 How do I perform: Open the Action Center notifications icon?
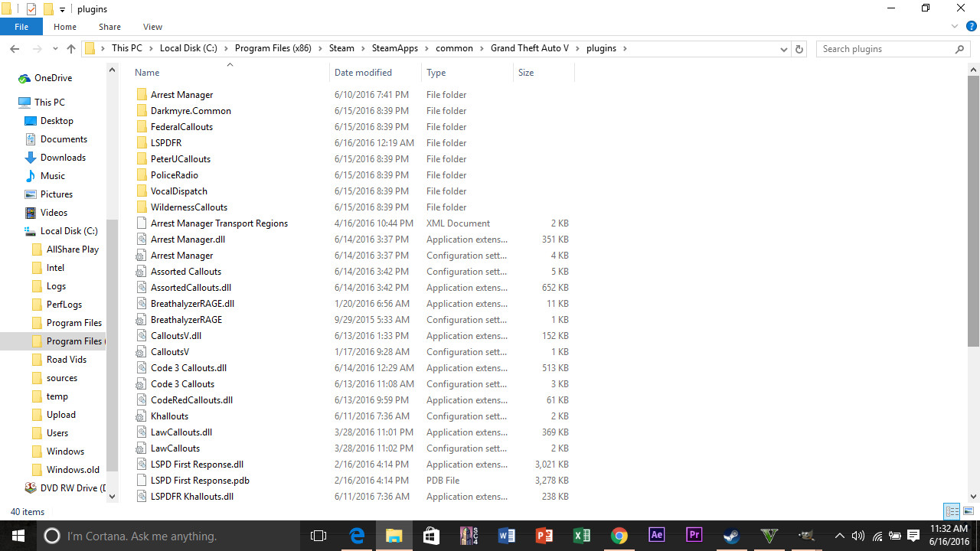(x=913, y=536)
